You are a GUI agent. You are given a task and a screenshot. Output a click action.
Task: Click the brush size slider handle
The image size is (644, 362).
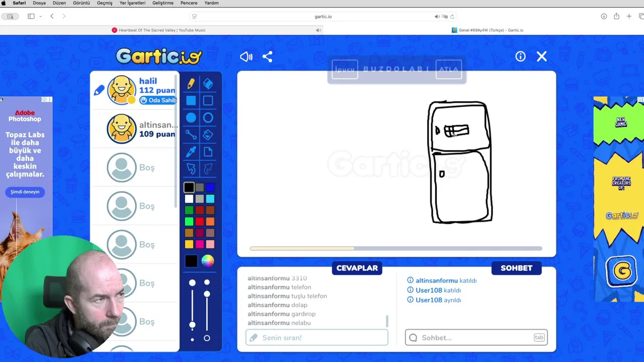[192, 325]
